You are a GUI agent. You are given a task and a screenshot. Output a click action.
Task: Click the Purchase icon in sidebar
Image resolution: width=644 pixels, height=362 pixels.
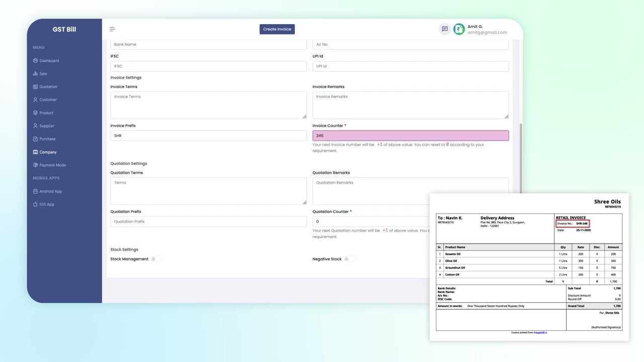(x=35, y=139)
